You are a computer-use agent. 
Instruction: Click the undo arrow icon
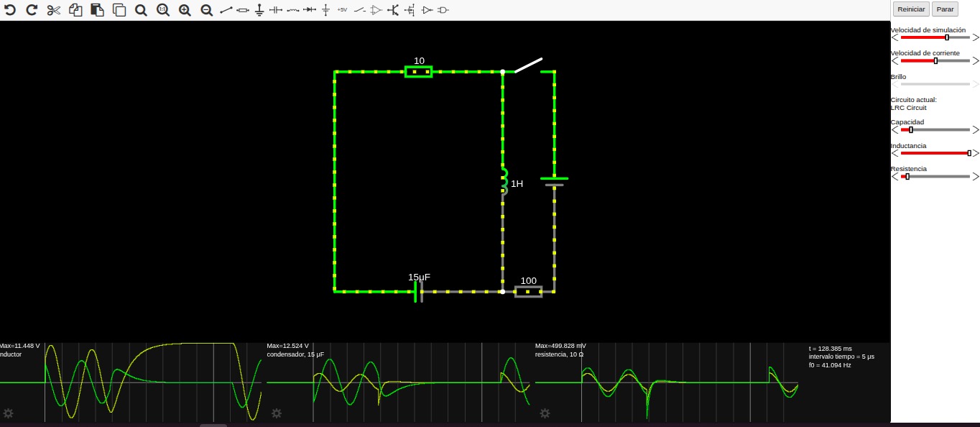click(x=10, y=10)
